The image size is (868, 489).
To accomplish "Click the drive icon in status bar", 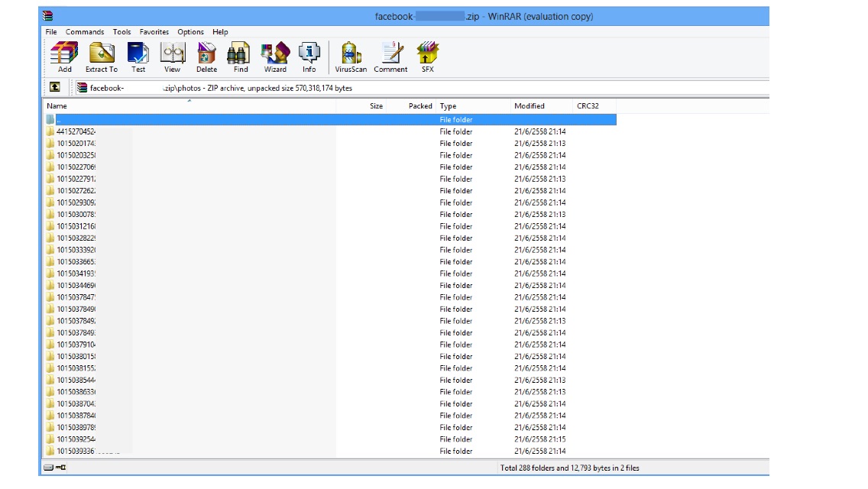I will 48,468.
